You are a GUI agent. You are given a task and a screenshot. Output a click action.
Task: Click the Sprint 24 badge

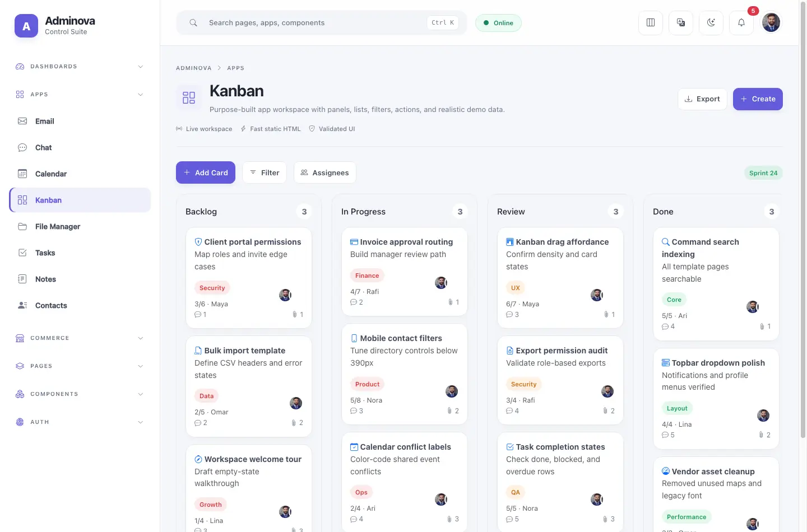point(763,173)
